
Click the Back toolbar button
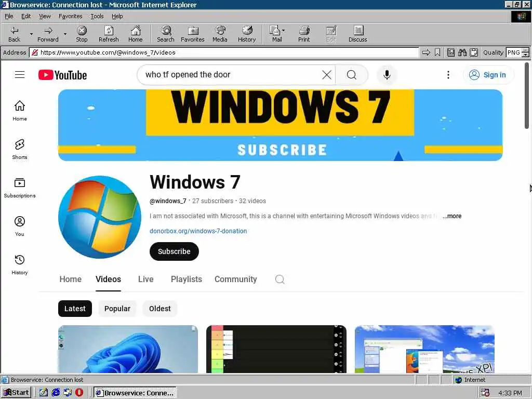(14, 34)
